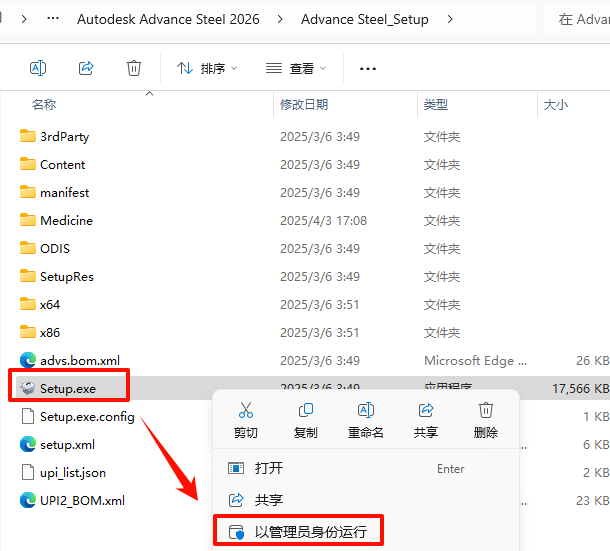This screenshot has width=610, height=551.
Task: Select the ODIS folder
Action: [x=45, y=249]
